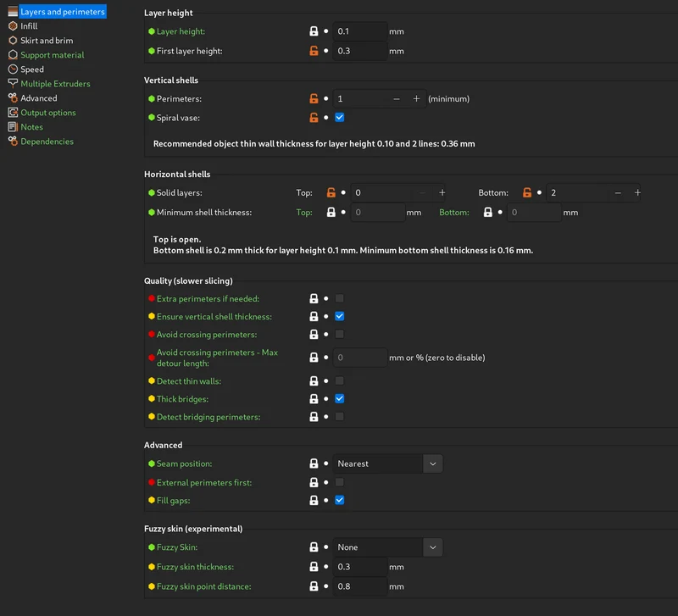Uncheck Ensure vertical shell thickness
Viewport: 678px width, 616px height.
[340, 316]
